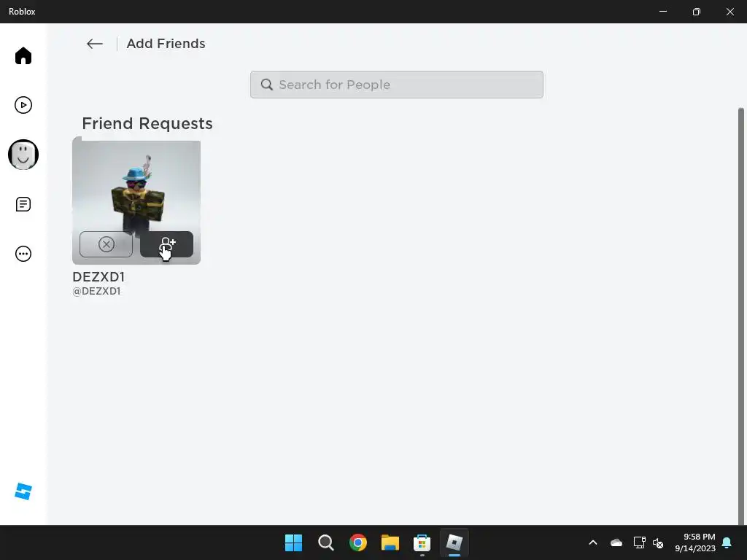Open File Explorer from taskbar

point(390,542)
